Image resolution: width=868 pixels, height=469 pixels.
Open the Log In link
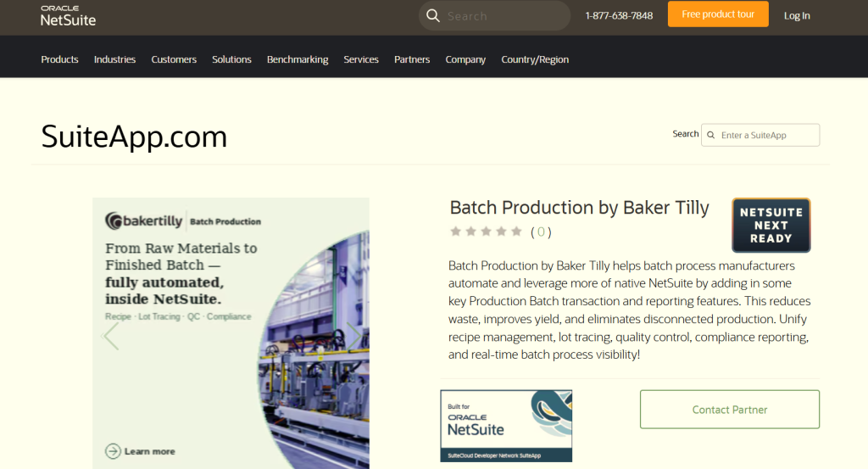click(x=797, y=15)
